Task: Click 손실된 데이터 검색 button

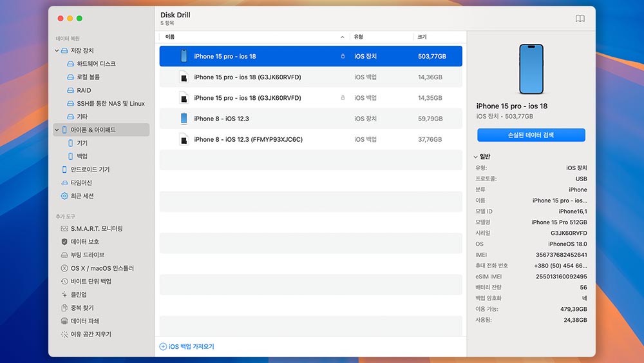Action: click(x=531, y=135)
